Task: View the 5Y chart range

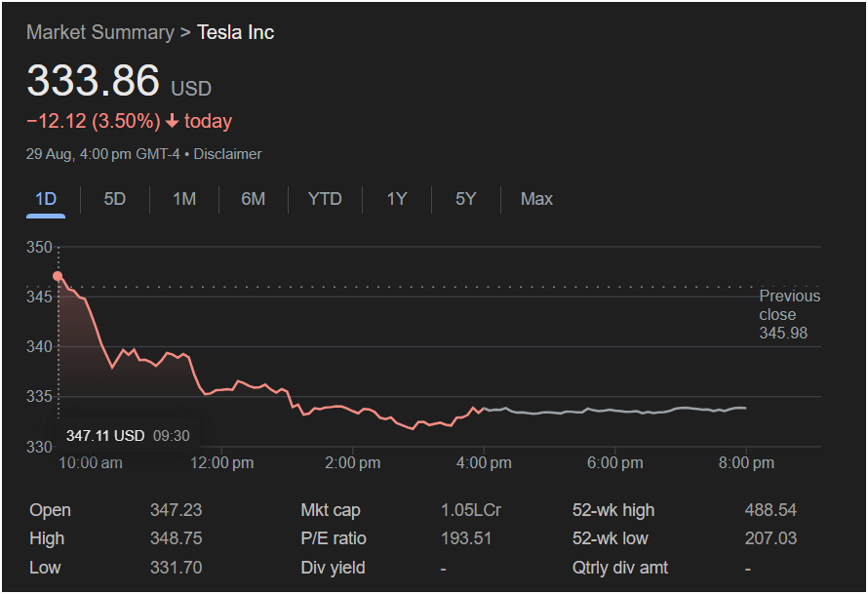Action: tap(466, 199)
